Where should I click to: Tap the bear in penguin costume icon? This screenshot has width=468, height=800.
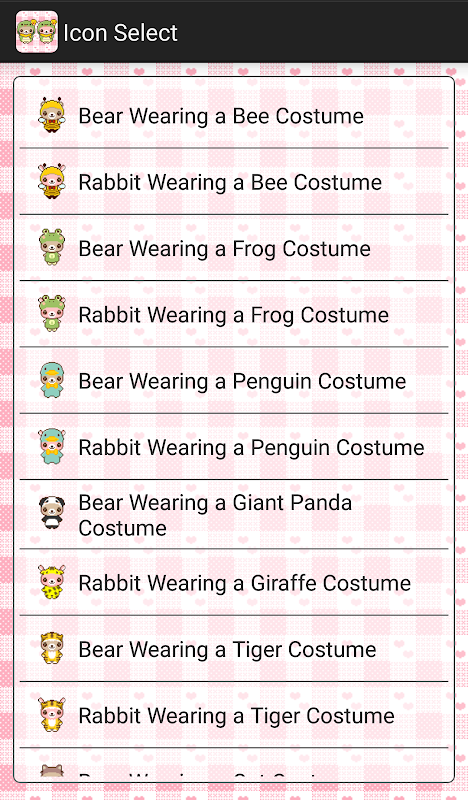pos(52,381)
